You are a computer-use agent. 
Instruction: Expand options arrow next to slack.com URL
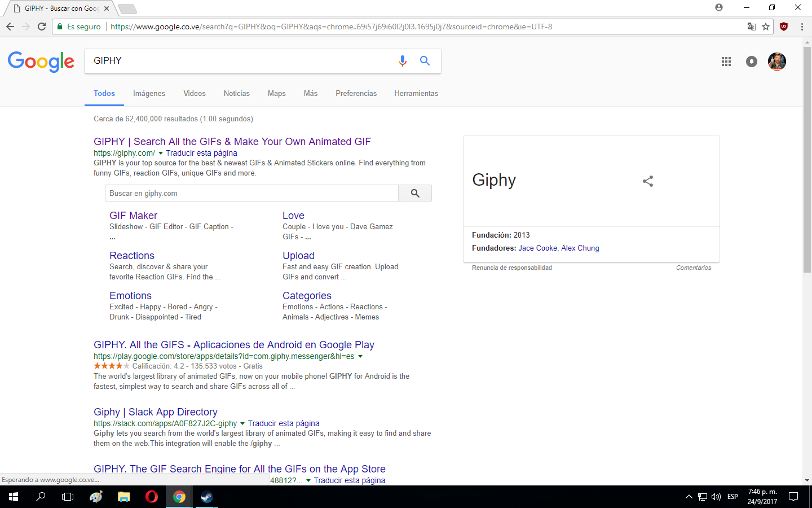[242, 424]
